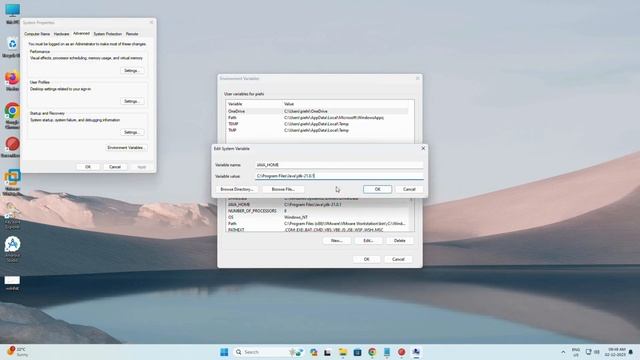
Task: Confirm with OK in Edit System Variable
Action: [x=378, y=189]
